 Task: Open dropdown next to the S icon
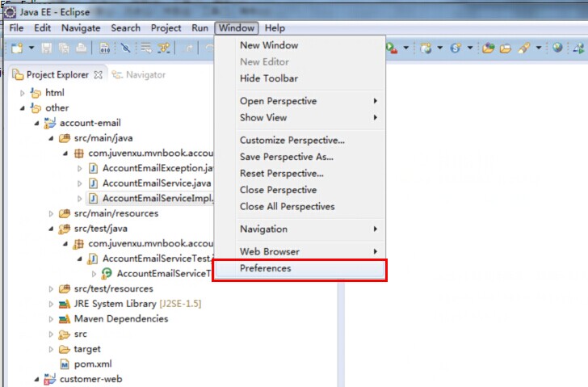[x=469, y=48]
